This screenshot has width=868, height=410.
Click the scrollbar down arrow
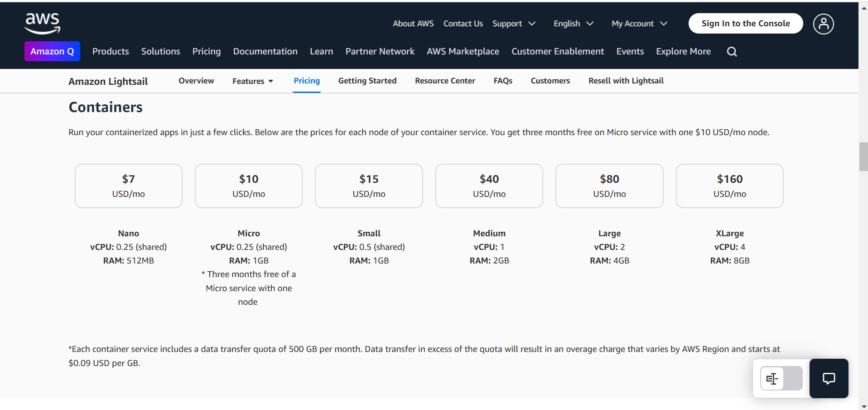pos(863,406)
